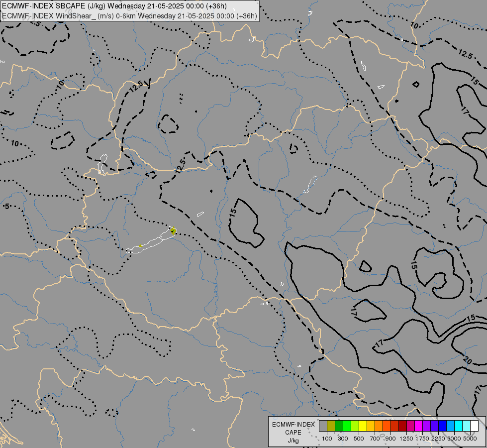Select the dark green legend swatch
487x448 pixels.
pyautogui.click(x=339, y=426)
